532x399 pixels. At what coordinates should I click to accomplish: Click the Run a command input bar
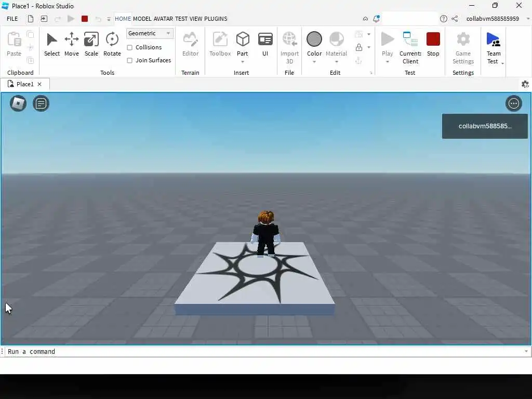(x=264, y=352)
